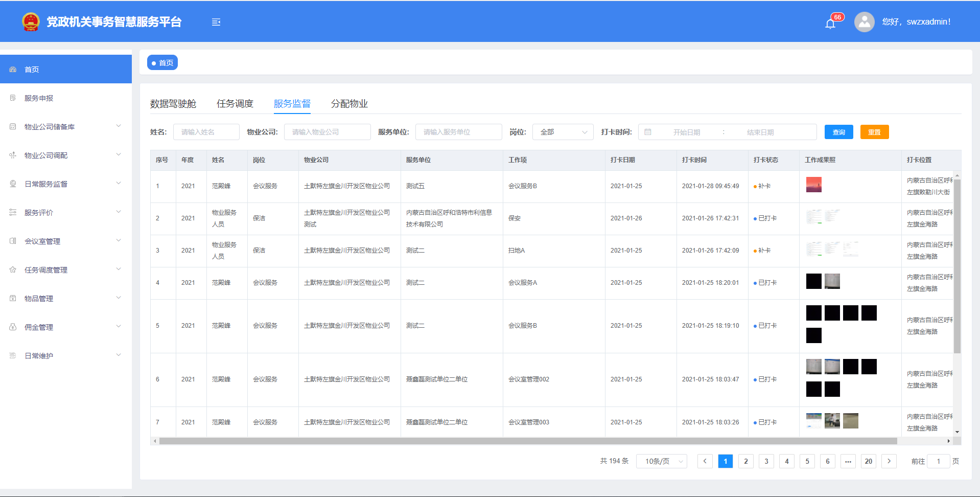This screenshot has width=980, height=497.
Task: Open the 岗位 dropdown showing 全部
Action: coord(563,132)
